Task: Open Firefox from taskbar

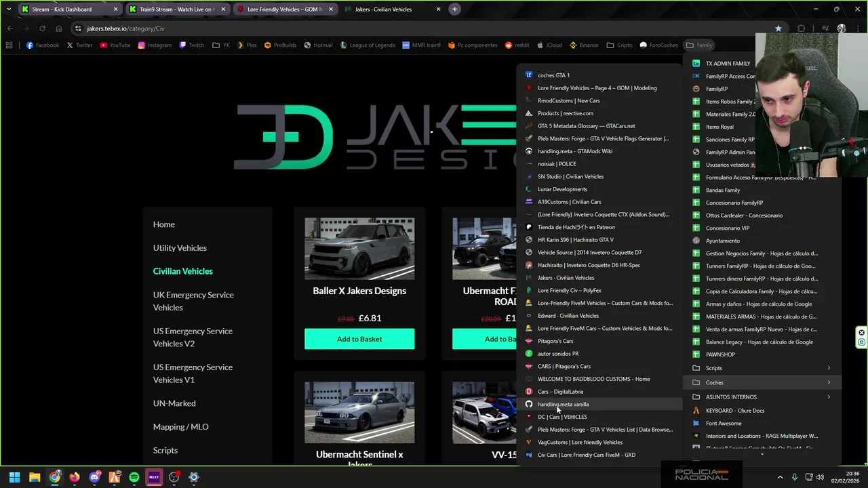Action: tap(75, 477)
